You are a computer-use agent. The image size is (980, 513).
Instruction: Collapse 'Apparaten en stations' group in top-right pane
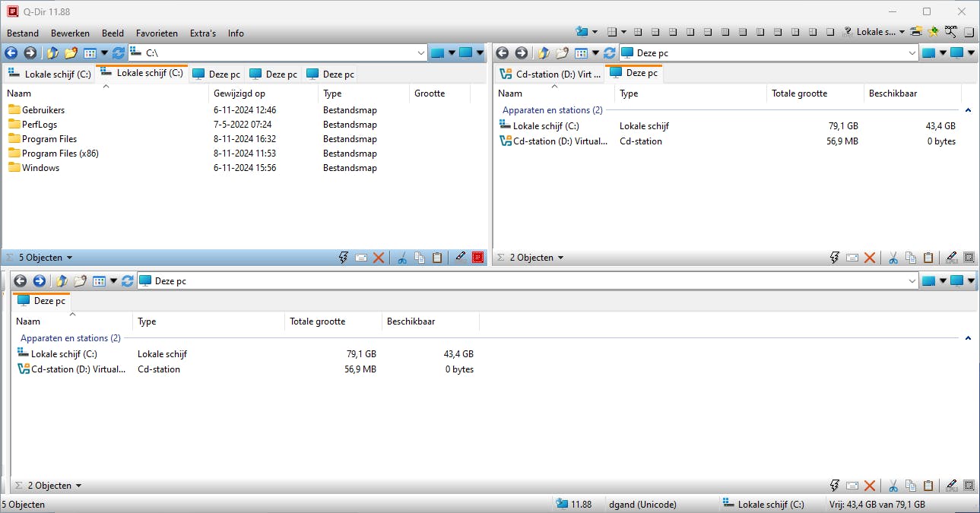(968, 110)
